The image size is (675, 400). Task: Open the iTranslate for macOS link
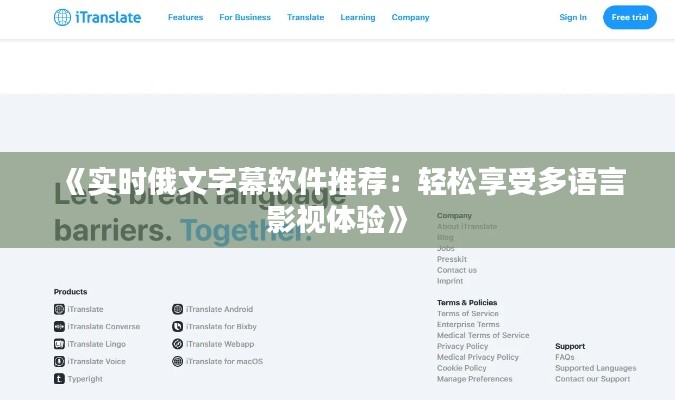[x=224, y=361]
